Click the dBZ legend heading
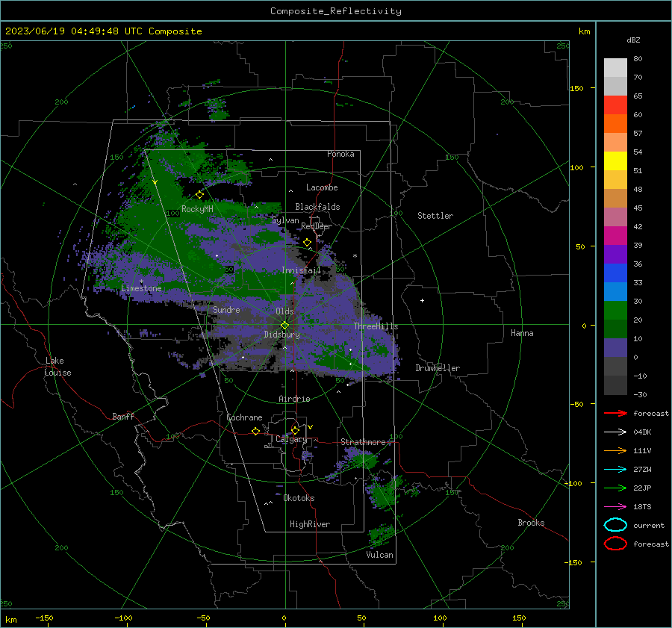 pos(633,40)
